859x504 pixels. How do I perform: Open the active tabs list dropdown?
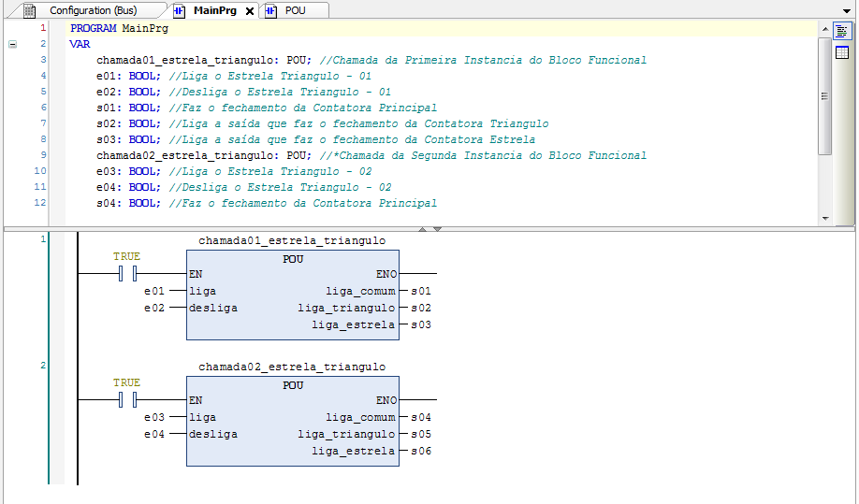point(848,10)
